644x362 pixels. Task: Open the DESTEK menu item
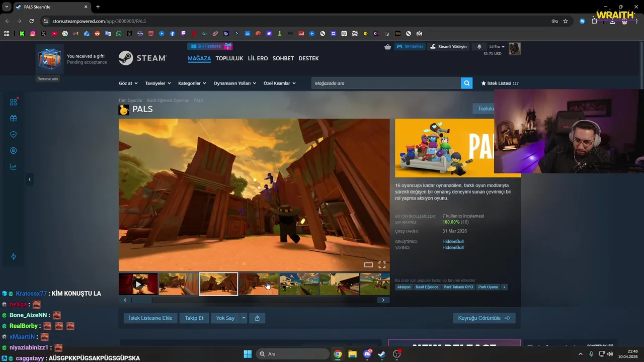tap(309, 58)
